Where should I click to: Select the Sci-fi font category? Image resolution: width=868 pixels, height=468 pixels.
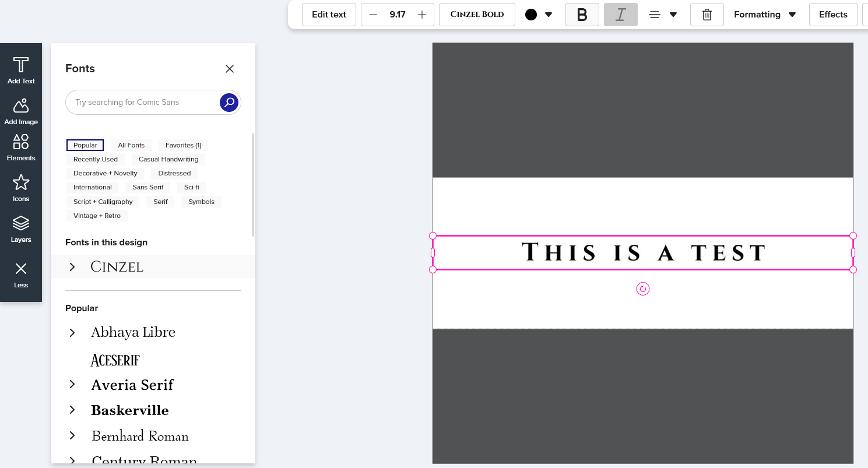(x=192, y=187)
